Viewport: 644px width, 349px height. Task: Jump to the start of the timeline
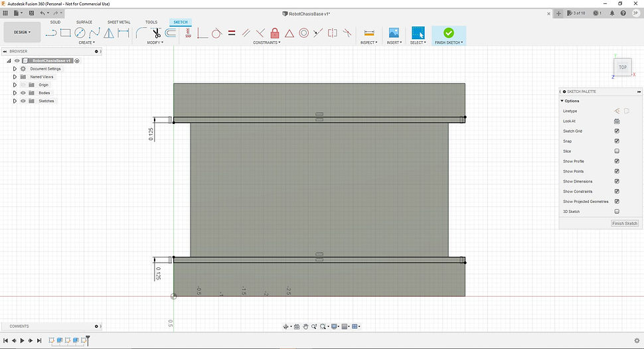tap(6, 340)
